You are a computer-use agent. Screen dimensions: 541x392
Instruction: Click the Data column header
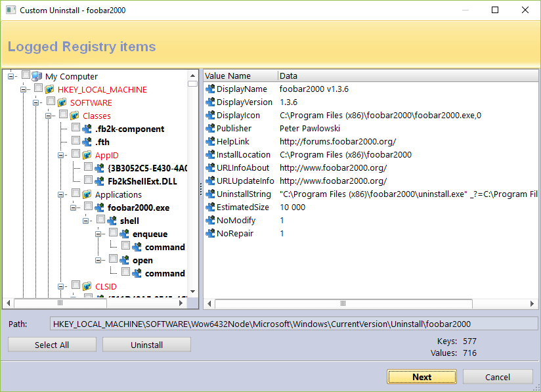[x=408, y=76]
